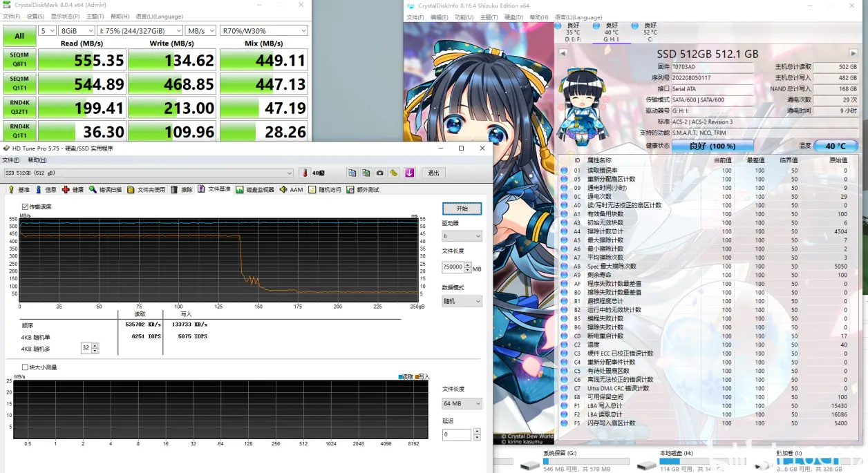
Task: Select the 文件基准 file benchmark tab
Action: 214,189
